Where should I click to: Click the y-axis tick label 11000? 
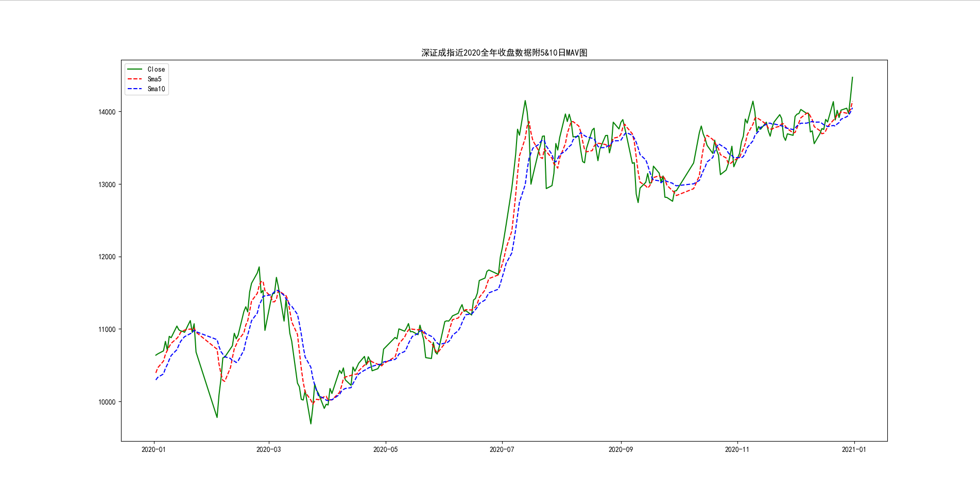107,329
